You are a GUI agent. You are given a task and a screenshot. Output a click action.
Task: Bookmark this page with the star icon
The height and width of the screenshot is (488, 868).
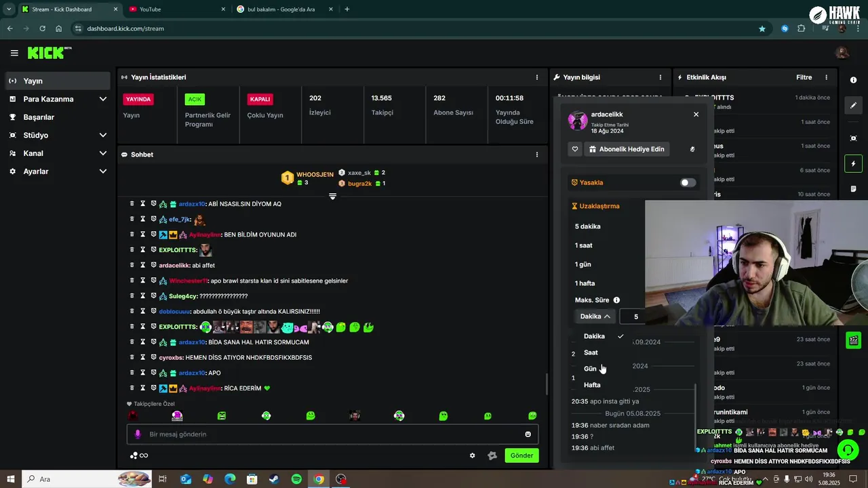762,28
